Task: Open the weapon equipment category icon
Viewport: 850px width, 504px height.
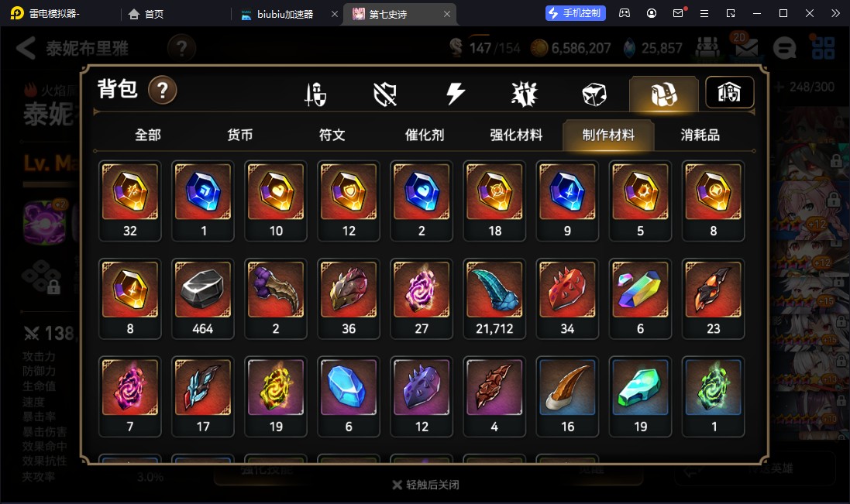Action: coord(315,94)
